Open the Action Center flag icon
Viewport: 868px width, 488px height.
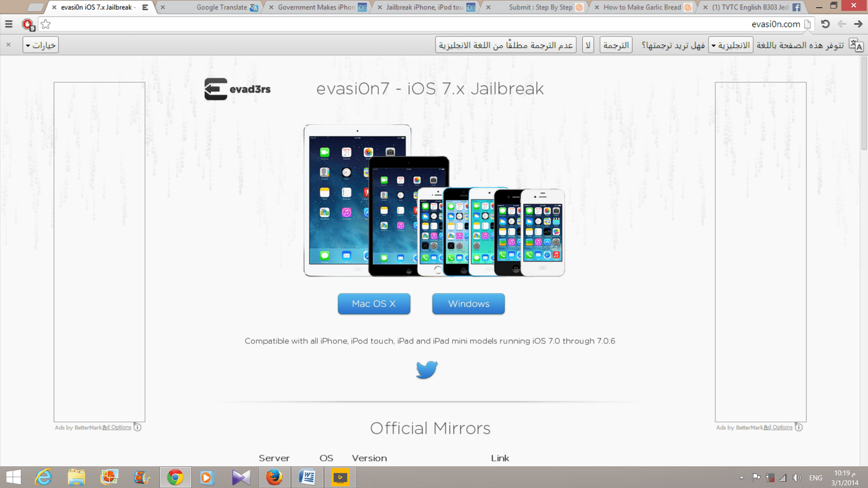point(756,478)
